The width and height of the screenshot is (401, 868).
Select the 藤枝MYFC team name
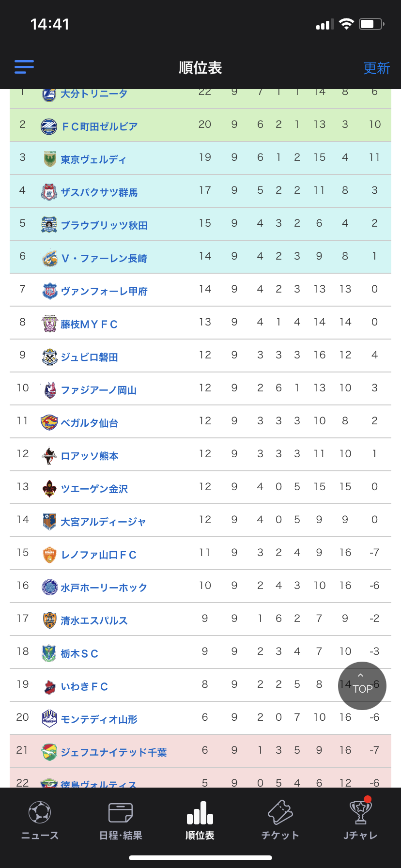coord(89,325)
